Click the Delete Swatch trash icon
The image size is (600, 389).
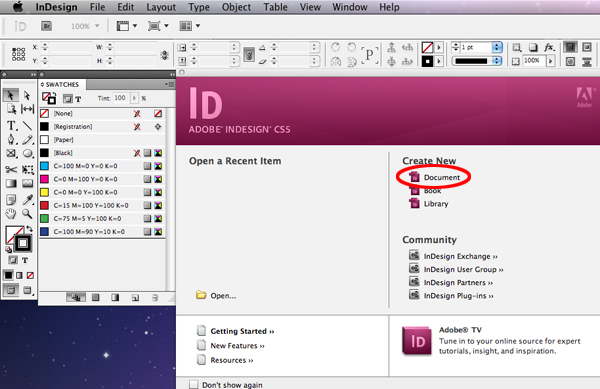click(155, 298)
